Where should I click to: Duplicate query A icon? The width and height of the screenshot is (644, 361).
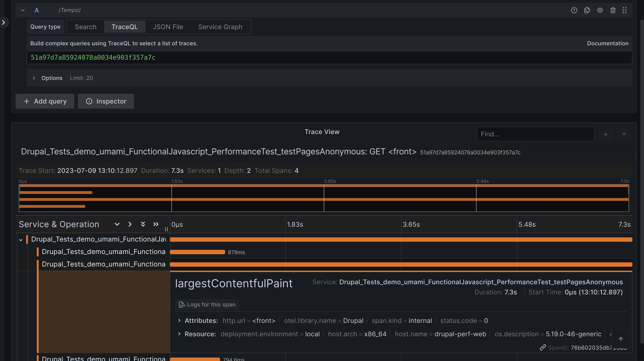coord(587,10)
